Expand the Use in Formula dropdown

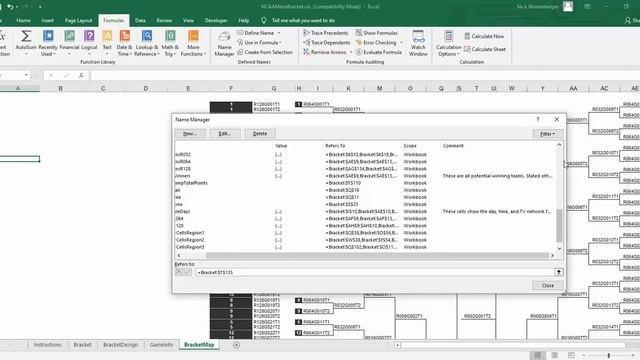click(280, 42)
